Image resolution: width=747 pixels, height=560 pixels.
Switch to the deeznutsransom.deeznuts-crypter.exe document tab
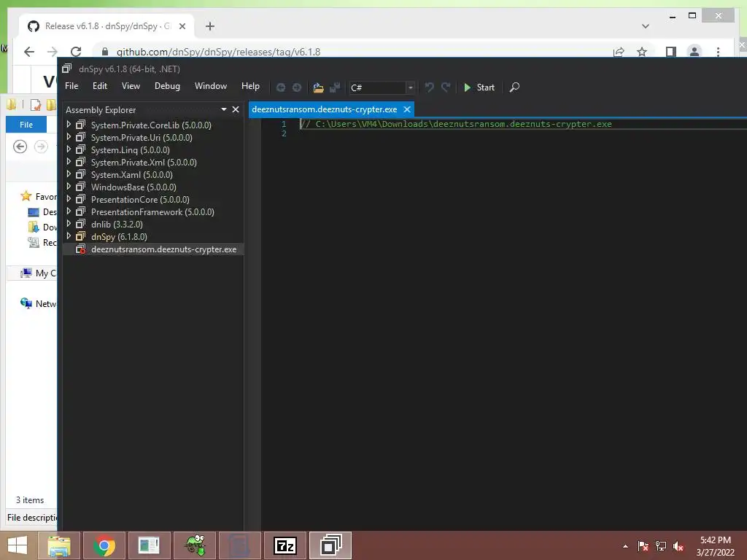[x=325, y=109]
